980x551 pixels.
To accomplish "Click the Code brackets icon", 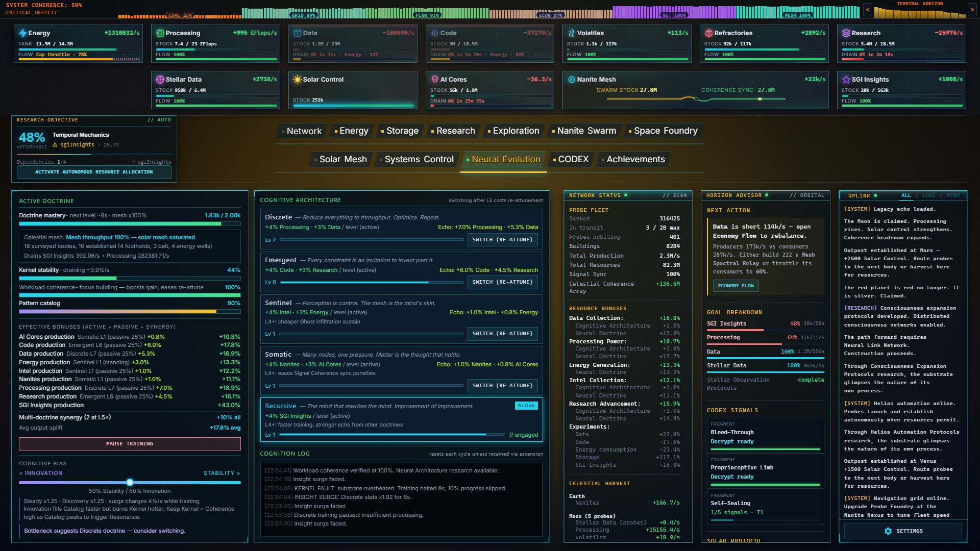I will tap(434, 33).
